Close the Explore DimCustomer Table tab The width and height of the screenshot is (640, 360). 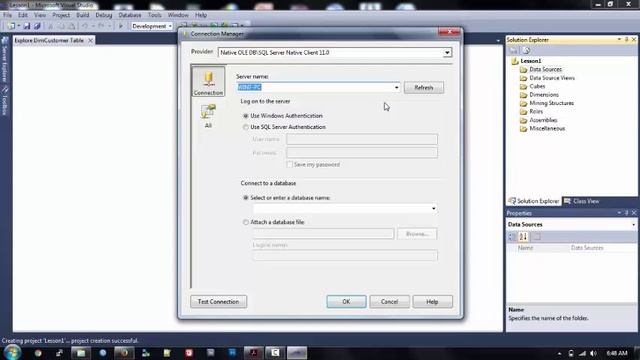(x=90, y=40)
